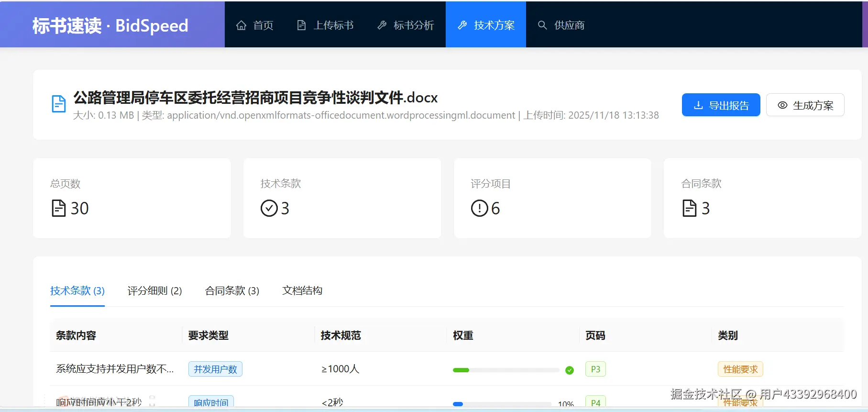Click the blue document file icon
This screenshot has width=868, height=412.
(x=59, y=104)
